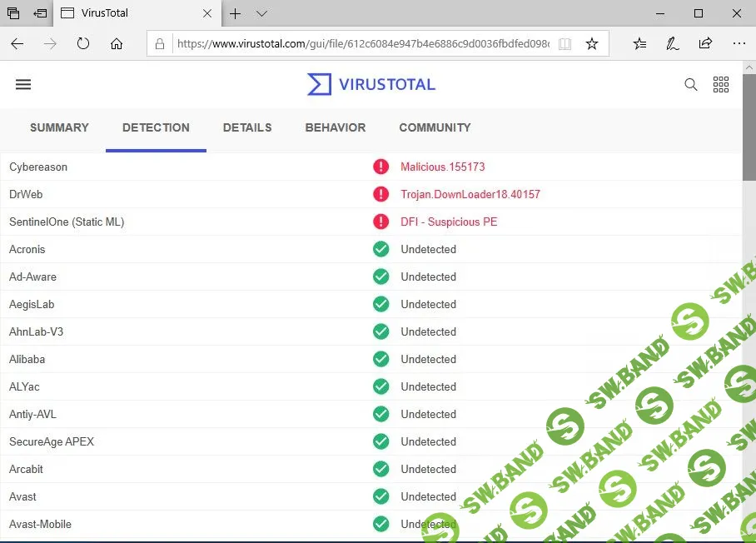Open reading view book icon

coord(565,44)
